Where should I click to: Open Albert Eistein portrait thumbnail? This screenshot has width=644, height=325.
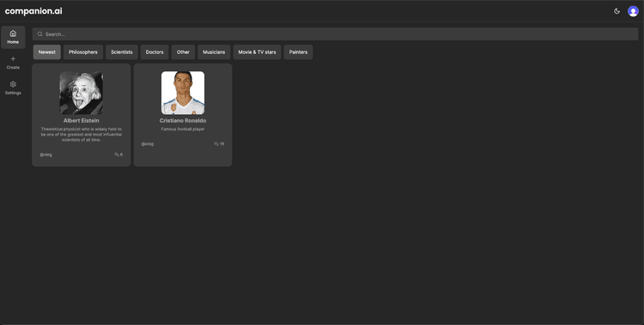point(82,93)
